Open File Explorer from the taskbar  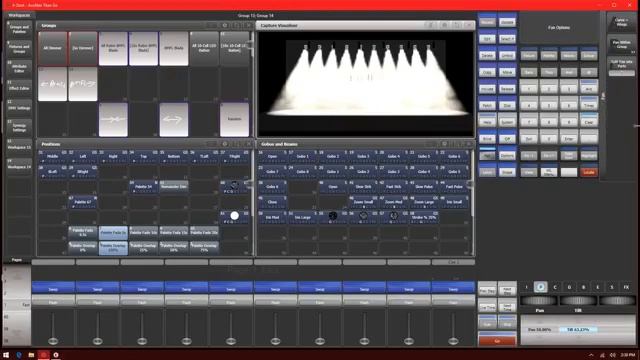tap(31, 355)
